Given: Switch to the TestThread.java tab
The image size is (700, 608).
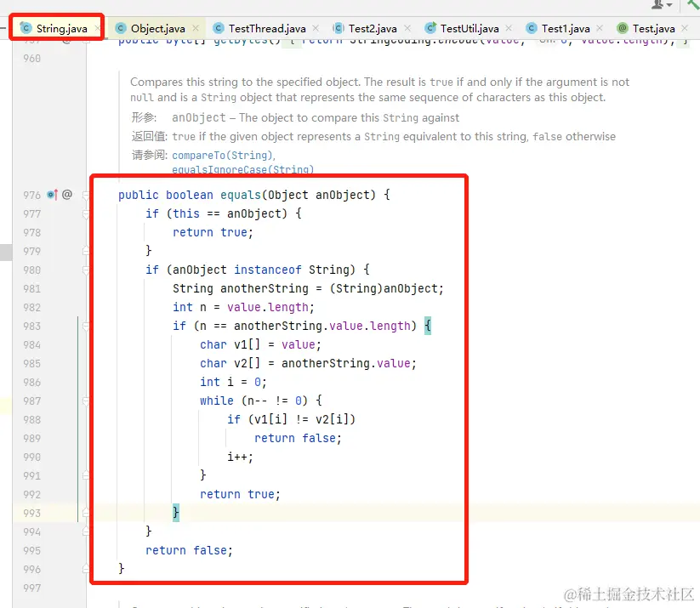Looking at the screenshot, I should [267, 29].
